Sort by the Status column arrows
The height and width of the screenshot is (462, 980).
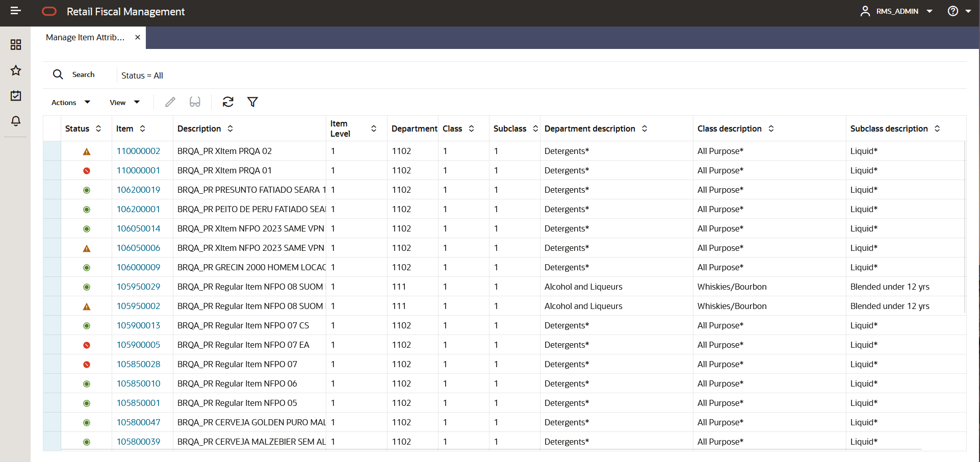point(98,129)
